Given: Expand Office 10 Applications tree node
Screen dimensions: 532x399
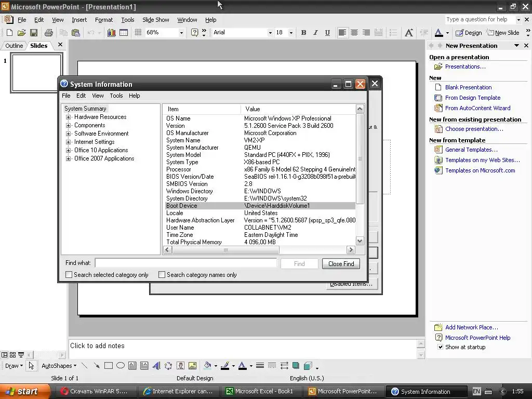Looking at the screenshot, I should [68, 150].
